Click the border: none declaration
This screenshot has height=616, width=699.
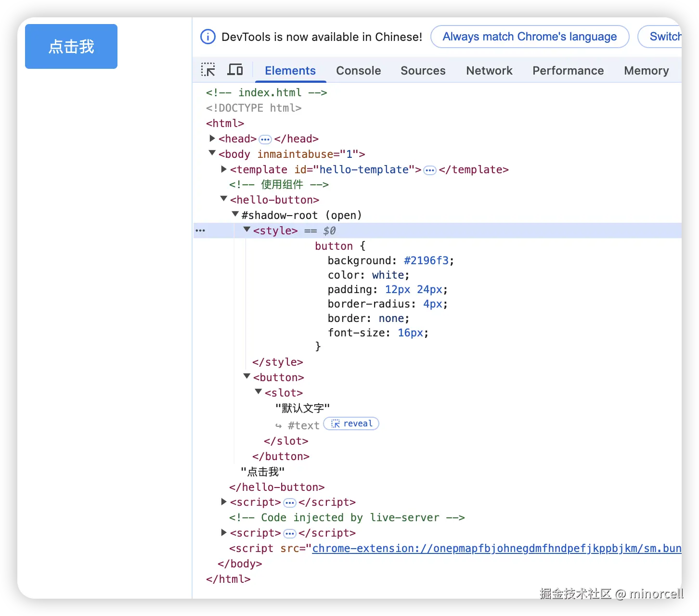[369, 319]
